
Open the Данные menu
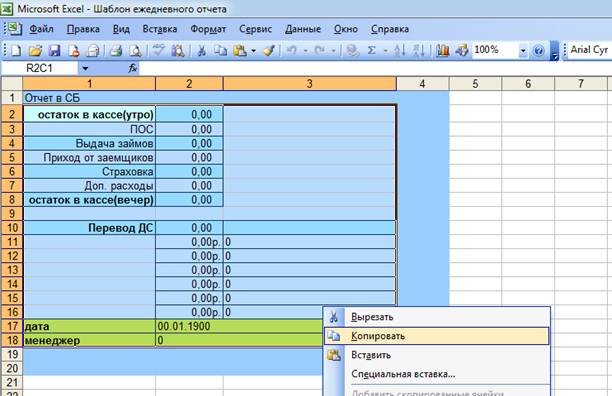point(303,29)
